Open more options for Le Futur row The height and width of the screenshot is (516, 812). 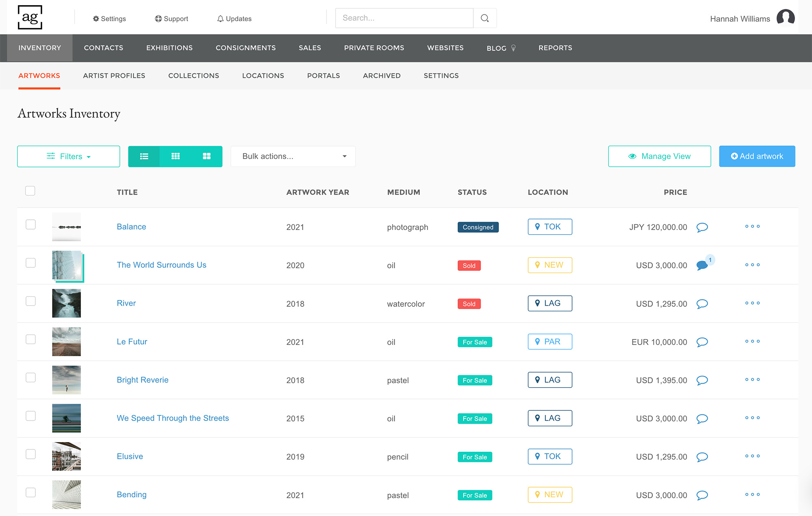coord(752,341)
